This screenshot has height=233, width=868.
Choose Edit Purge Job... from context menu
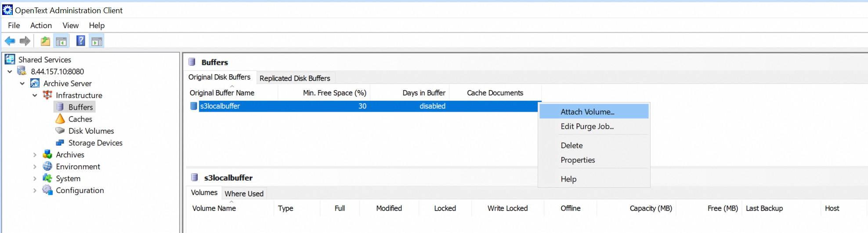tap(593, 126)
